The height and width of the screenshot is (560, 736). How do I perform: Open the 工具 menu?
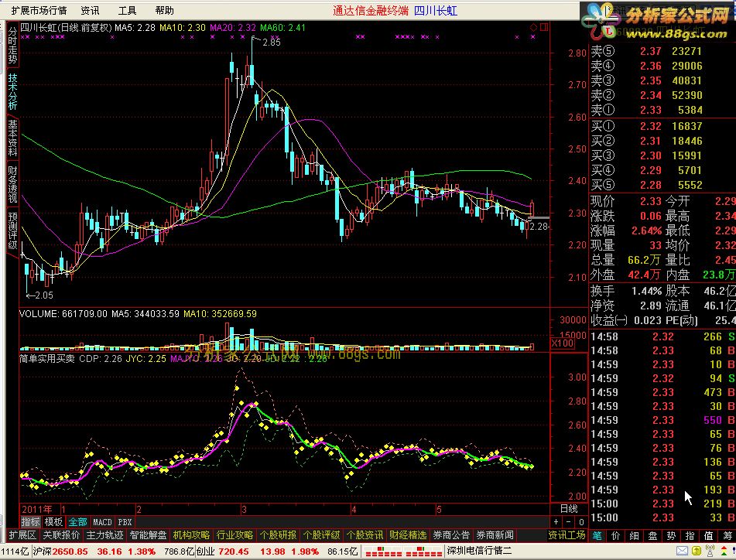point(127,10)
